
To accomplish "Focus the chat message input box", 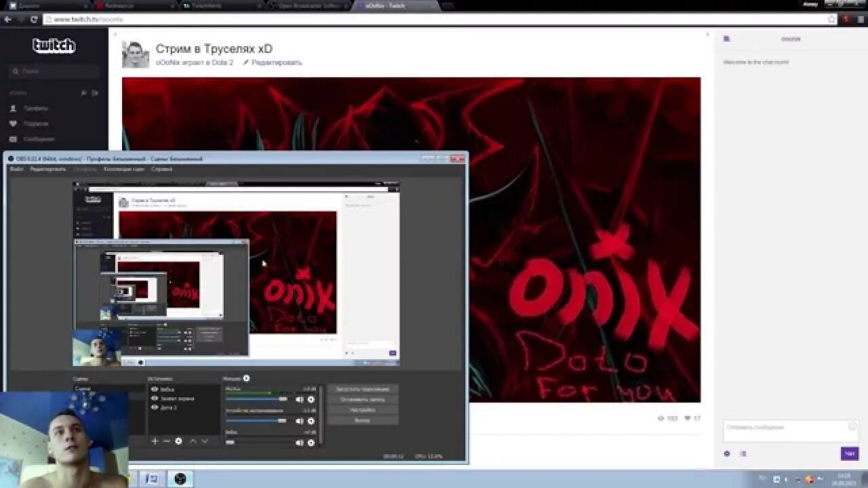I will click(x=791, y=431).
